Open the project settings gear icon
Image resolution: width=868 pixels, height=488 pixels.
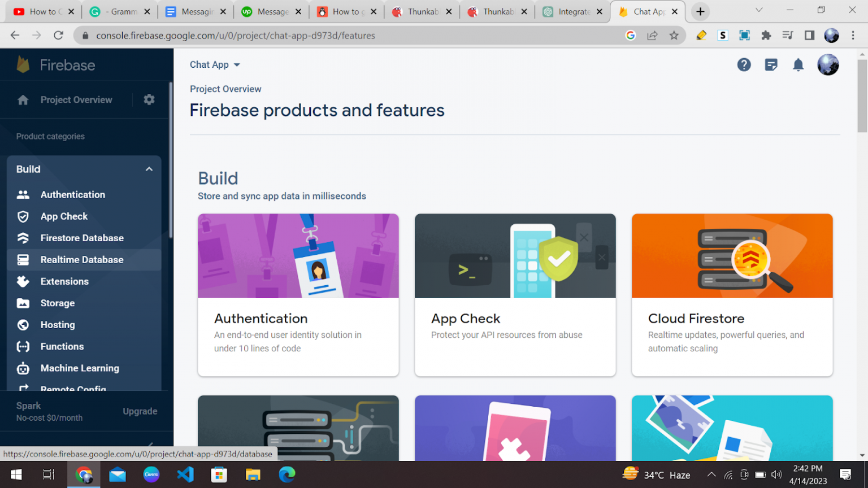click(149, 99)
